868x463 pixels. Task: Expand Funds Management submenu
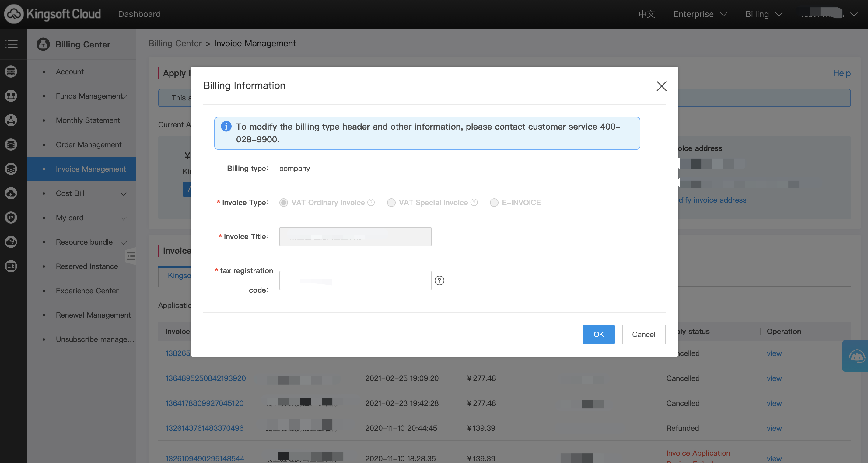click(x=125, y=97)
